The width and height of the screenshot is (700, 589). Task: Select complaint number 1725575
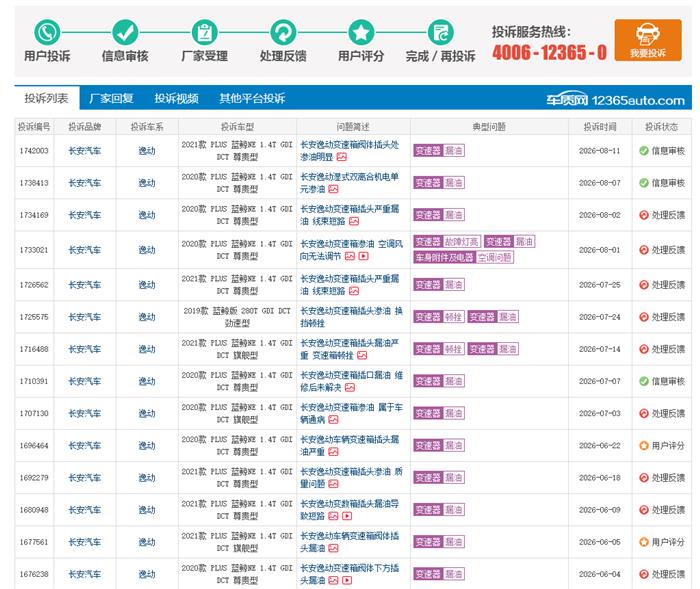[x=34, y=317]
